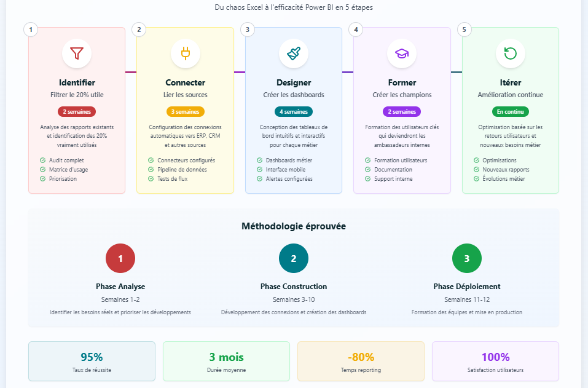The height and width of the screenshot is (388, 588).
Task: Click the green 'En continu' badge
Action: click(510, 112)
